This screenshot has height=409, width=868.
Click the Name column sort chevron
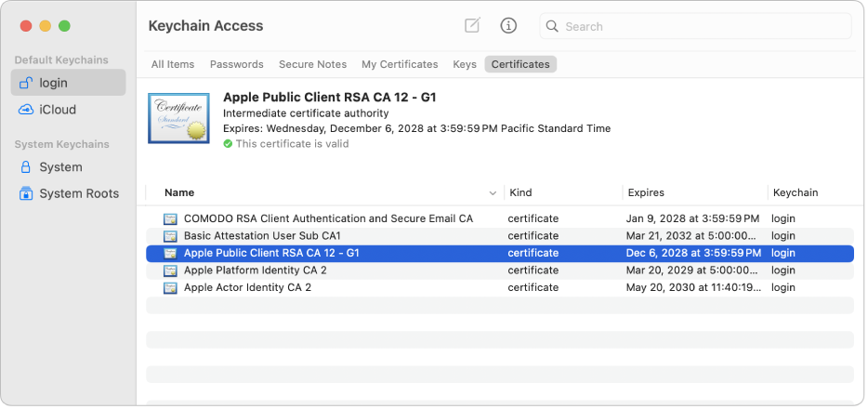(493, 193)
